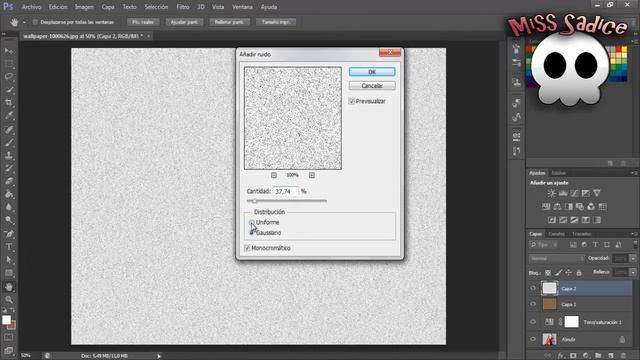This screenshot has height=360, width=640.
Task: Open the Capas panel menu
Action: coord(634,234)
